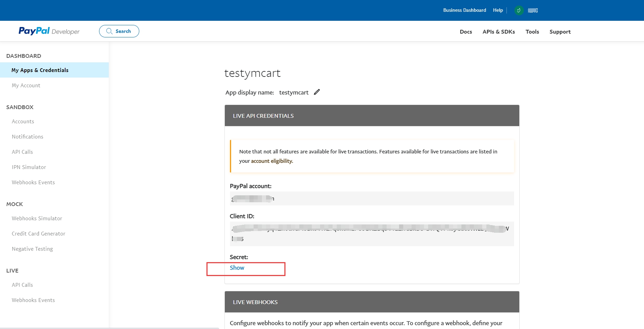Click the pencil icon to edit app display name

coord(317,92)
